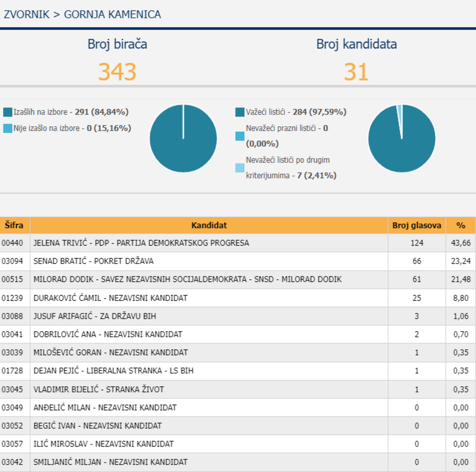476x472 pixels.
Task: Click the valid ballots pie chart
Action: (402, 139)
